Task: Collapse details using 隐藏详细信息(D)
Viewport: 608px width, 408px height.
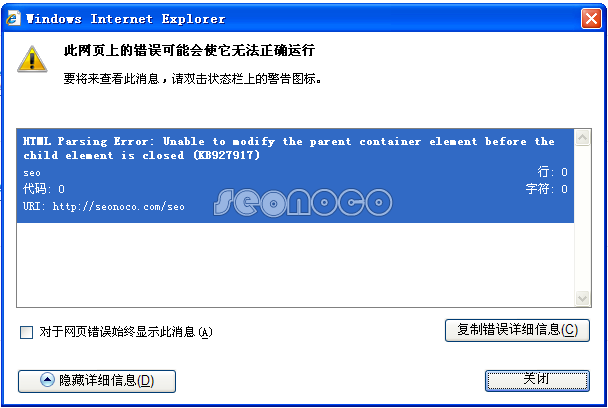Action: tap(97, 381)
